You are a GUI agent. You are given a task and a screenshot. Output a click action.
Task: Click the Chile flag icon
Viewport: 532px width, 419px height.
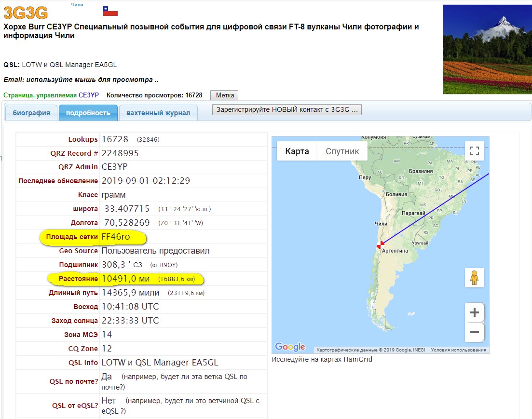point(110,12)
